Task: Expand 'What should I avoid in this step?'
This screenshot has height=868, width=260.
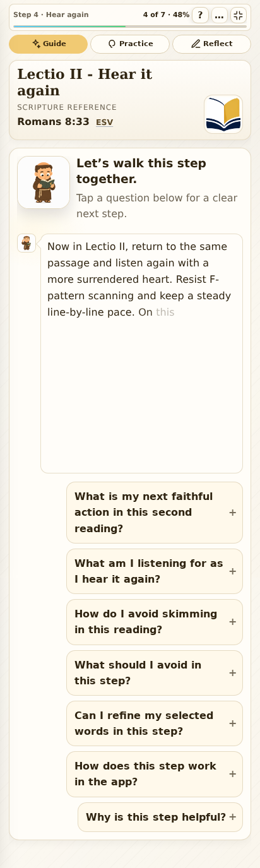Action: click(155, 673)
